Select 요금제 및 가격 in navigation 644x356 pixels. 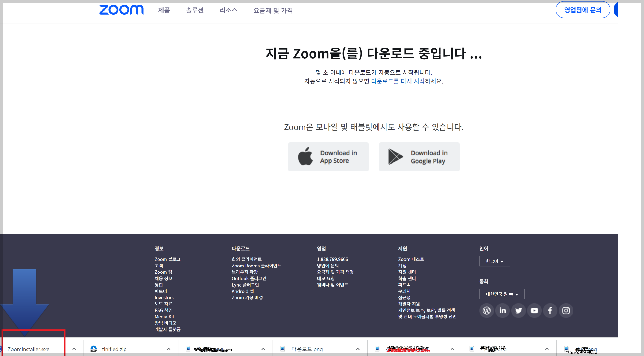pos(273,11)
